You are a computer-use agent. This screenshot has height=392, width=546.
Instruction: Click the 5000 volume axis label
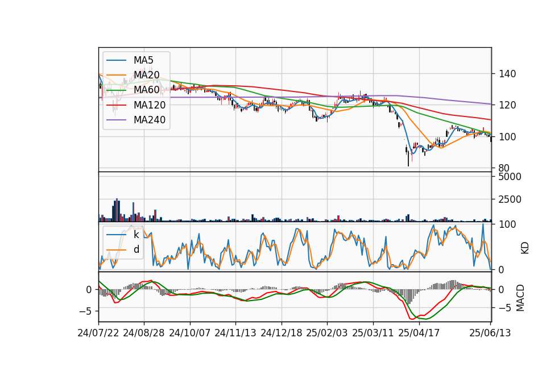(x=510, y=177)
